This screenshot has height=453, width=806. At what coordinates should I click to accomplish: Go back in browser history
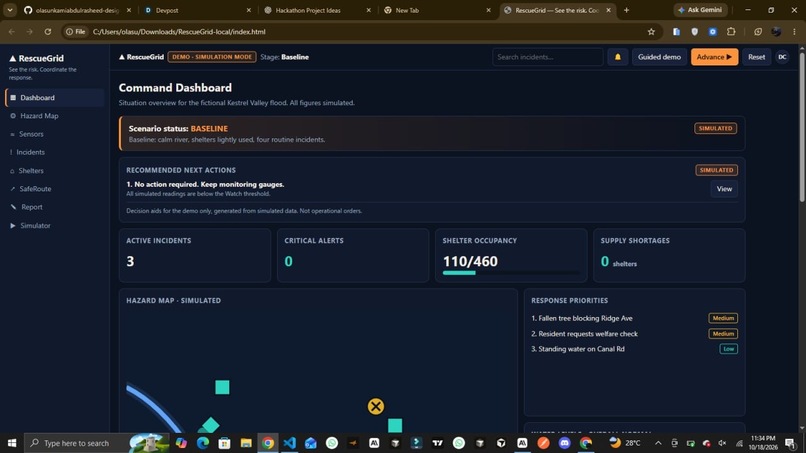point(12,32)
